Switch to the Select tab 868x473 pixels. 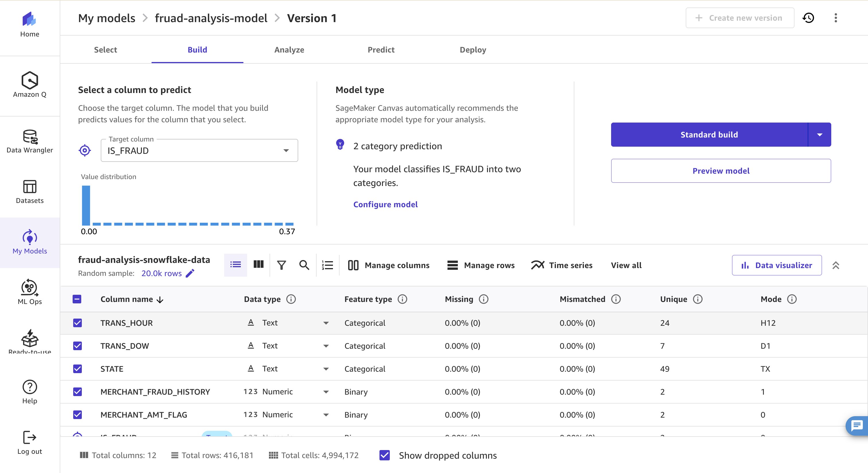pos(105,50)
